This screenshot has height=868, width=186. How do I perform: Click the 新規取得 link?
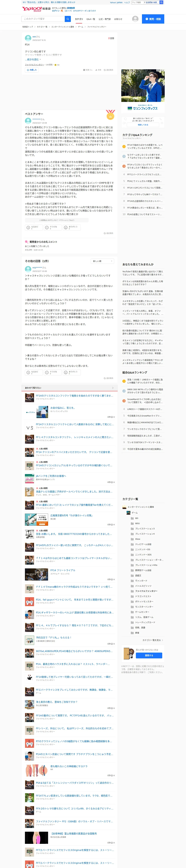[71, 8]
